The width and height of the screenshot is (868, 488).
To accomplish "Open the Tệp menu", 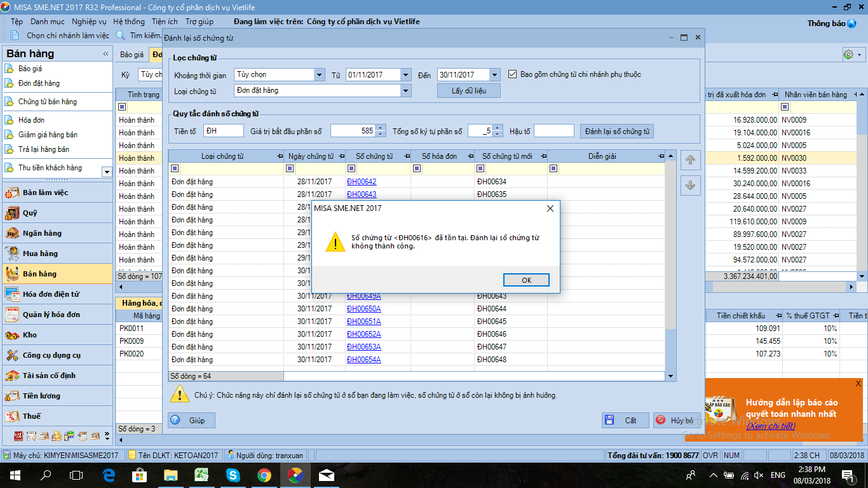I will [17, 22].
